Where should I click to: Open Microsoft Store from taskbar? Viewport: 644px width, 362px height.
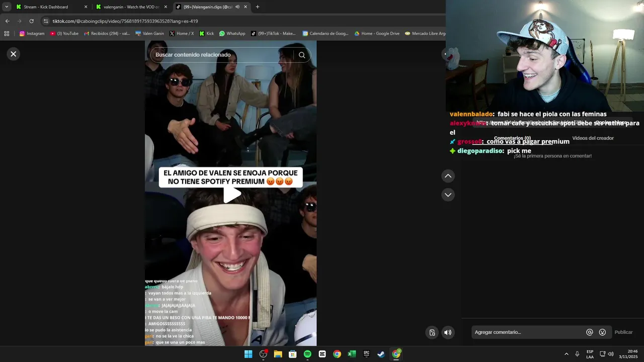pos(292,354)
